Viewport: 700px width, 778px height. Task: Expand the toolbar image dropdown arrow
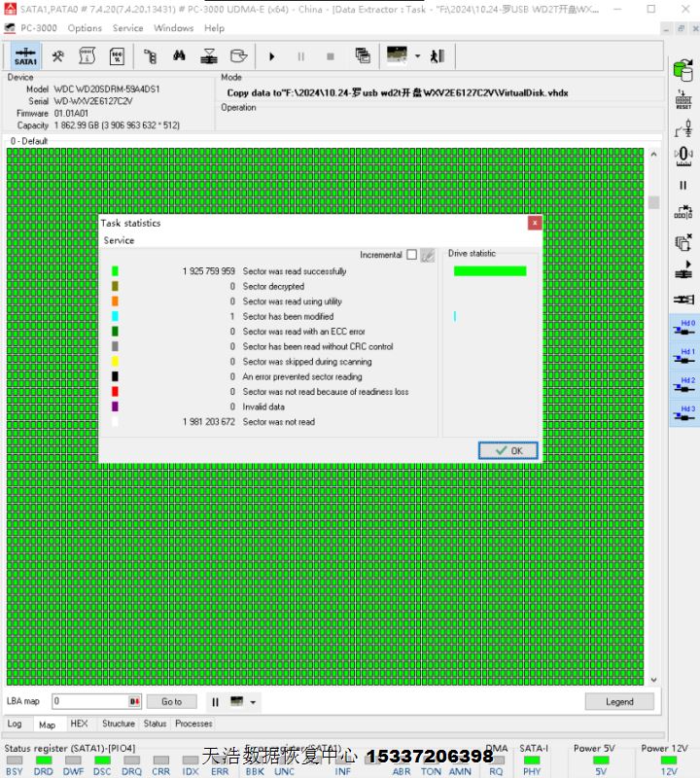pyautogui.click(x=418, y=55)
